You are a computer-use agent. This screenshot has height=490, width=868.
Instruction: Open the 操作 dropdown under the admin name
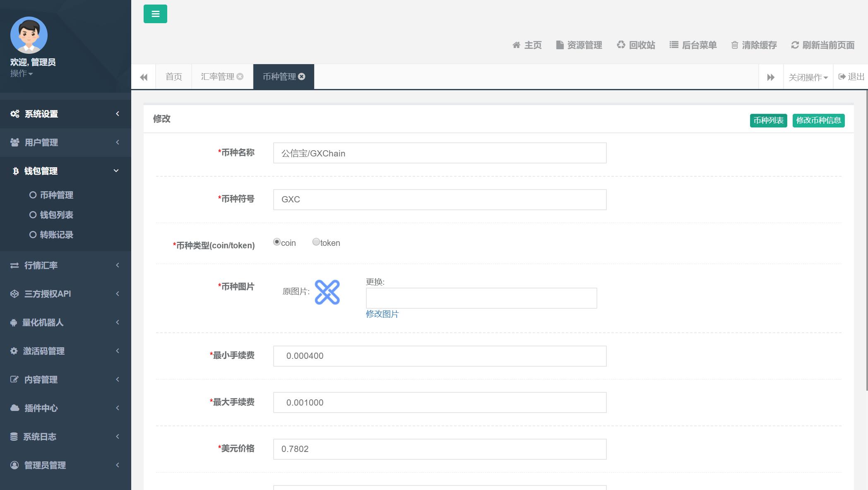[x=22, y=74]
